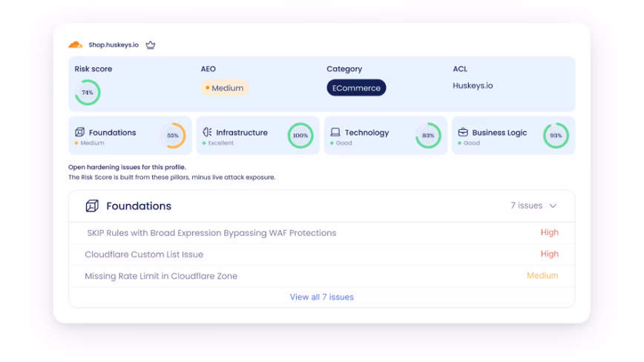This screenshot has width=644, height=362.
Task: Click the AEO heading label
Action: pos(208,69)
